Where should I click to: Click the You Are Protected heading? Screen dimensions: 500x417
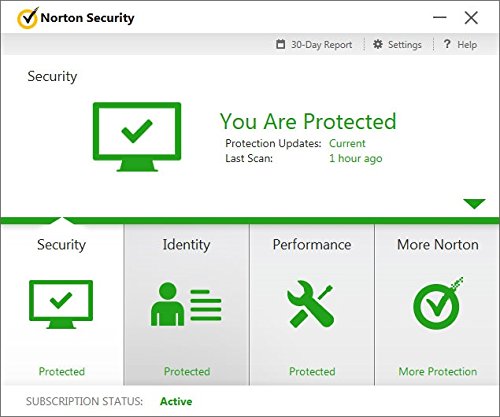[x=308, y=121]
